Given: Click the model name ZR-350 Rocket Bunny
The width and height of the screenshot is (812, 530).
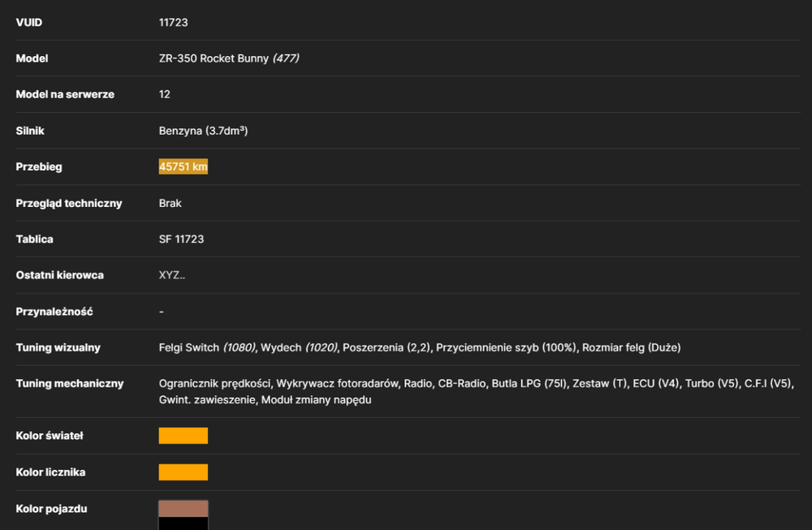Looking at the screenshot, I should 214,58.
